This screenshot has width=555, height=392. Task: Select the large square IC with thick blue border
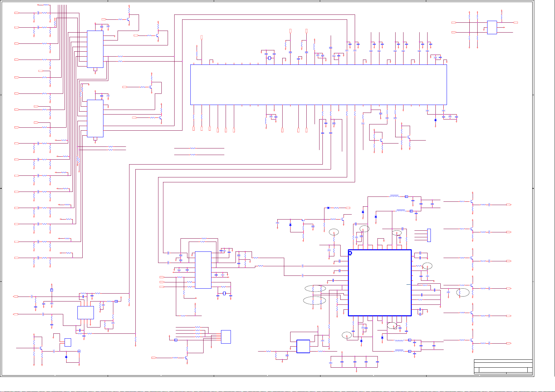pyautogui.click(x=380, y=283)
